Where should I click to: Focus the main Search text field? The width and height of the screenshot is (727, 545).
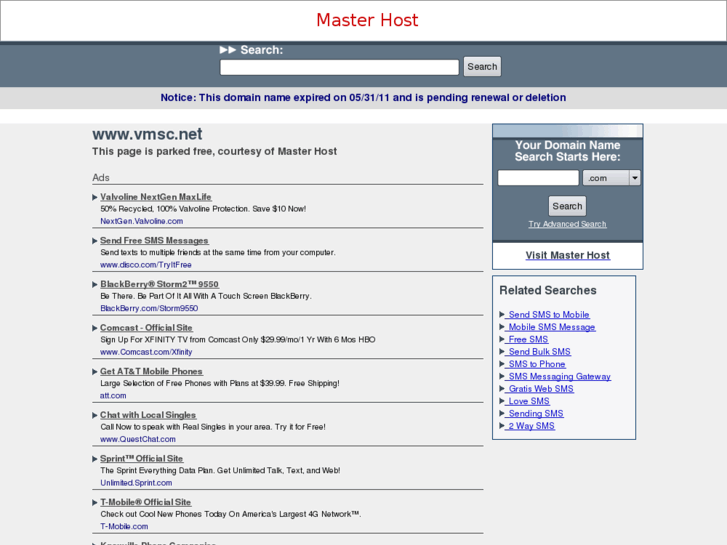pyautogui.click(x=339, y=67)
